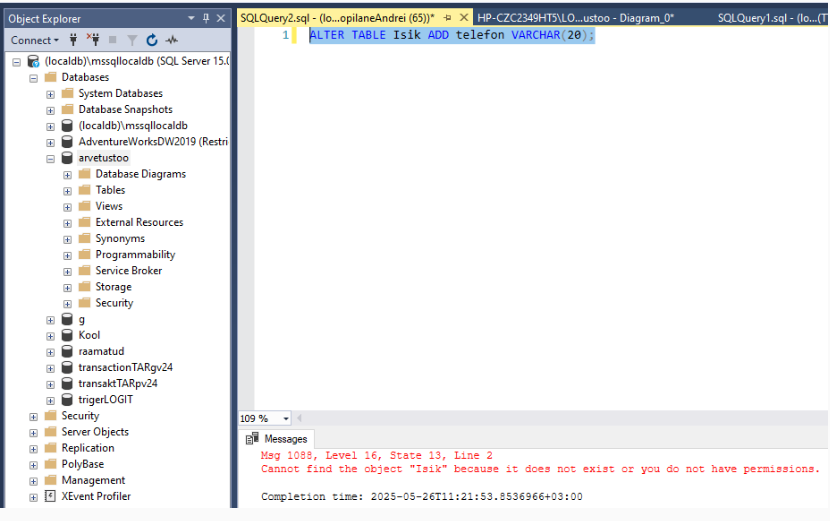
Task: Click the Filter funnel icon in Object Explorer
Action: coord(133,40)
